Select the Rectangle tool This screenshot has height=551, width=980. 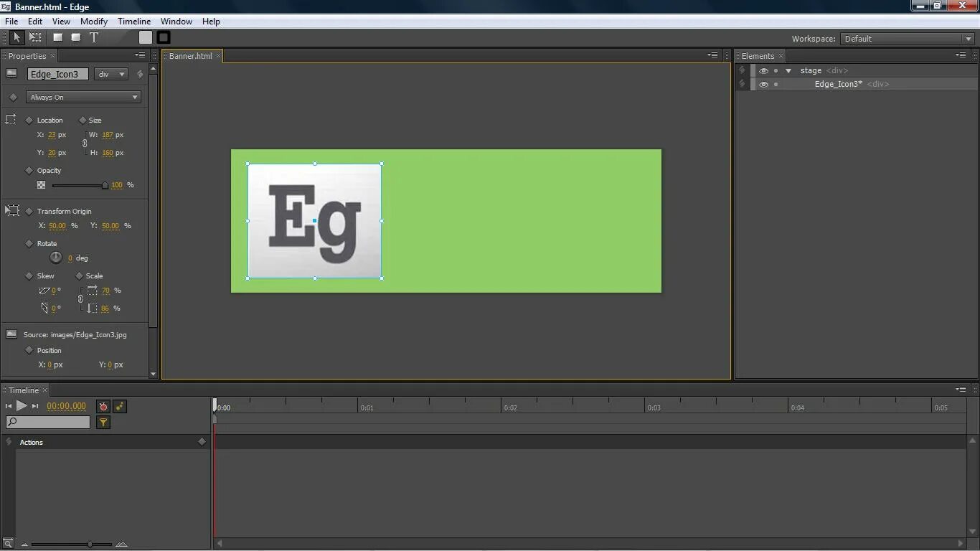(x=58, y=37)
